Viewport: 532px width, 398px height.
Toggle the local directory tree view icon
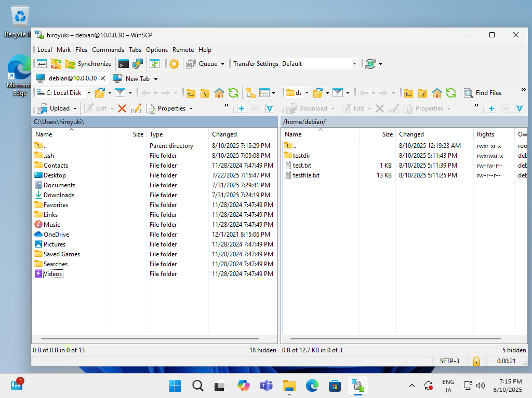click(250, 93)
